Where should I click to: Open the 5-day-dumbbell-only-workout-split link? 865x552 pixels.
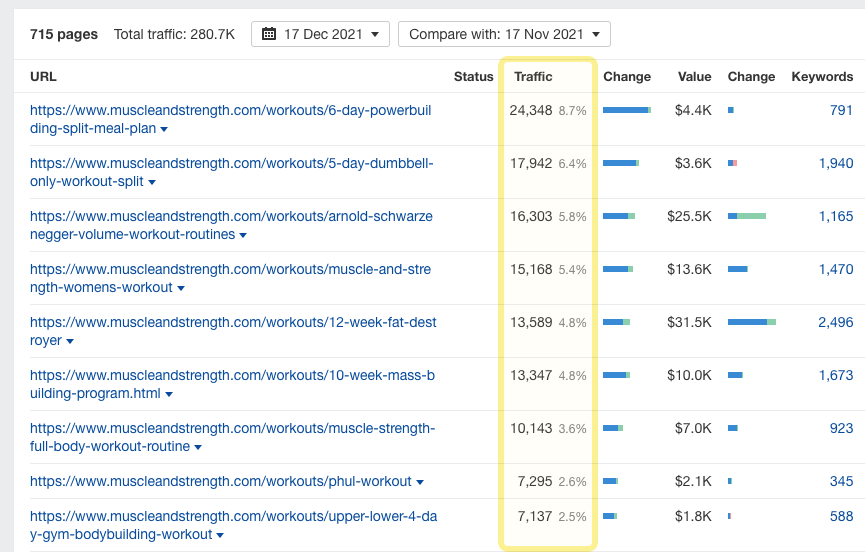tap(231, 163)
